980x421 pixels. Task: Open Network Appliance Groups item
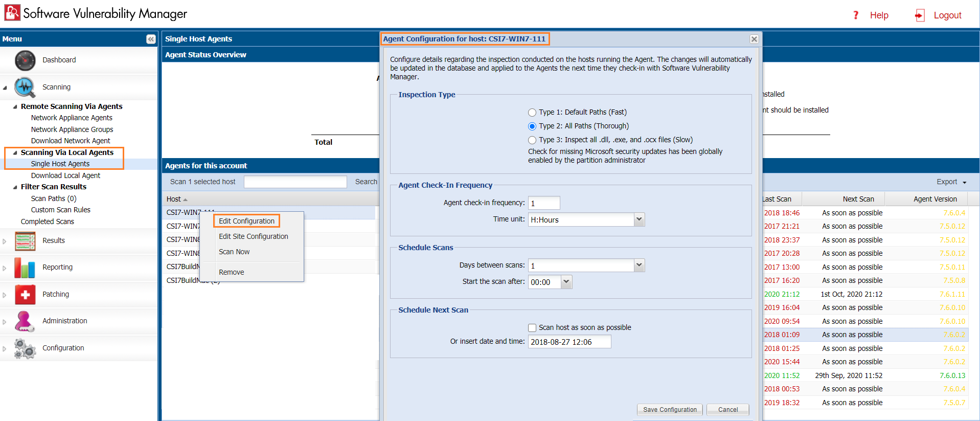pyautogui.click(x=72, y=129)
